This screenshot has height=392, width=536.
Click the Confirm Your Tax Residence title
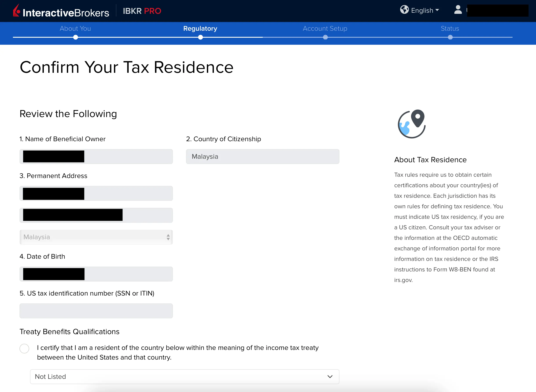pos(127,67)
